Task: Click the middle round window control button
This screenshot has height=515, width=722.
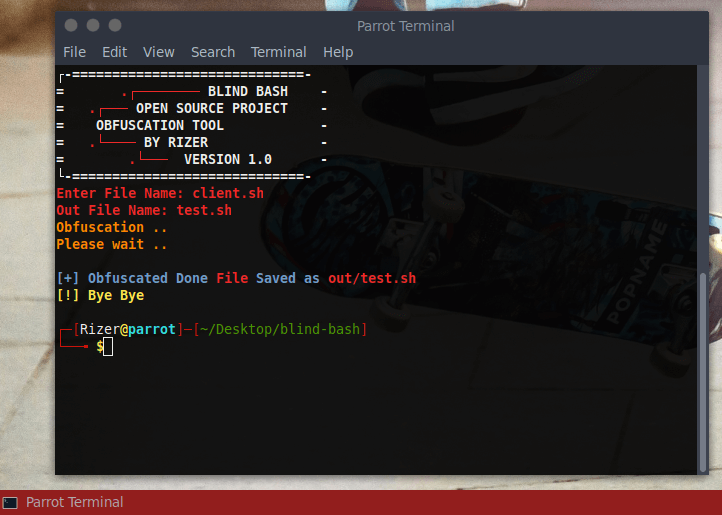Action: [93, 25]
